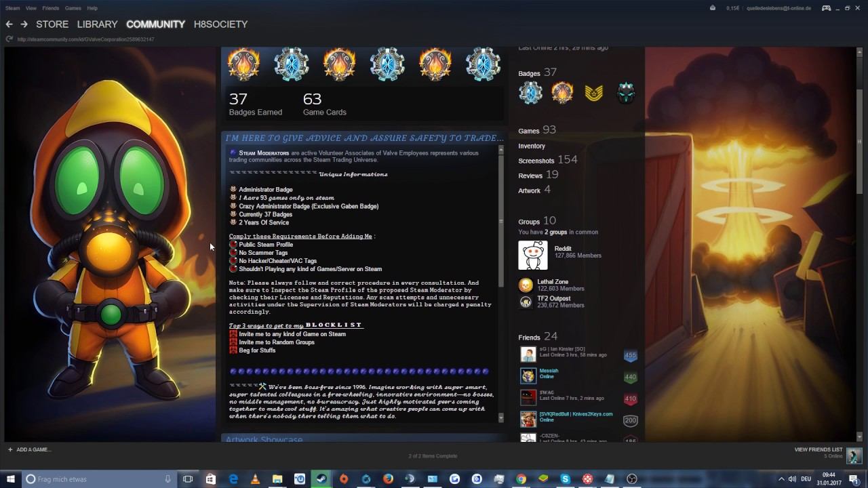
Task: Open the COMMUNITY tab
Action: point(155,24)
